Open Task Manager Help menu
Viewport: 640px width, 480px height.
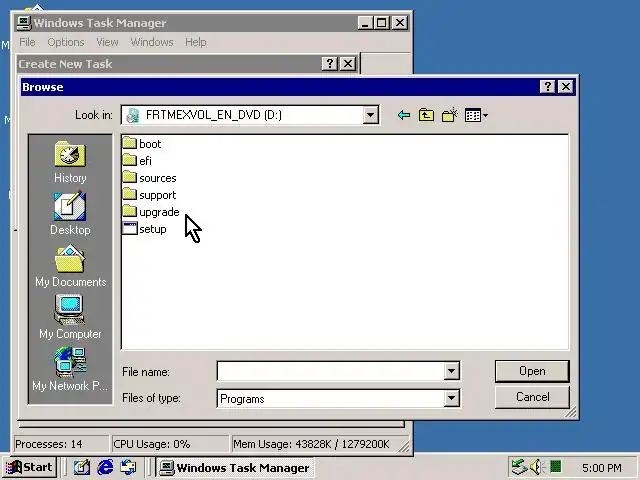[x=196, y=42]
